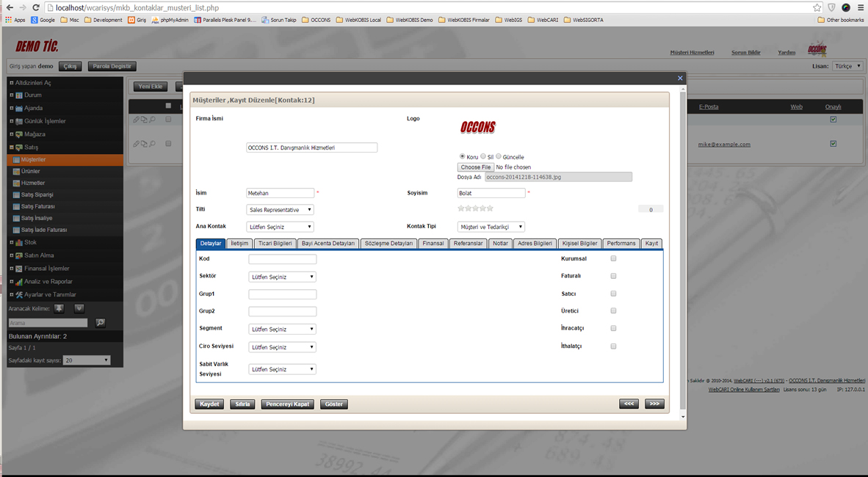Viewport: 868px width, 477px height.
Task: Tick the İthalatçı checkbox
Action: (x=613, y=346)
